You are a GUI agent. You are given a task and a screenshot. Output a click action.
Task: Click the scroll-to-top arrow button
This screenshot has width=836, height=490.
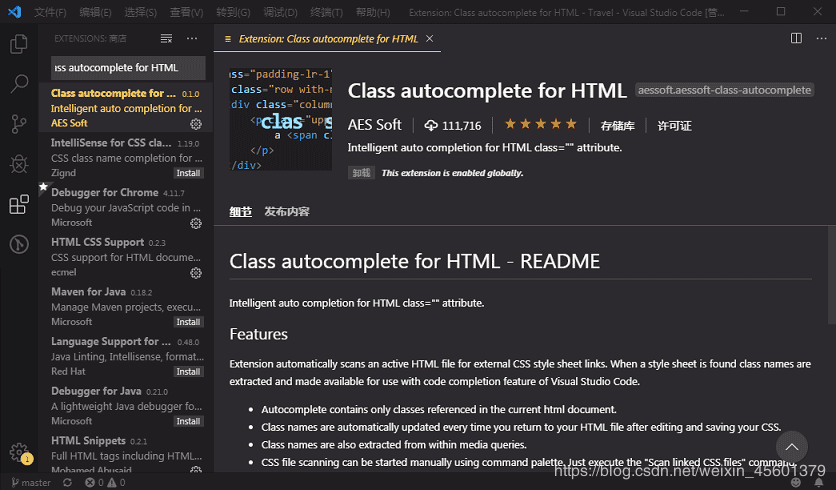pyautogui.click(x=791, y=447)
